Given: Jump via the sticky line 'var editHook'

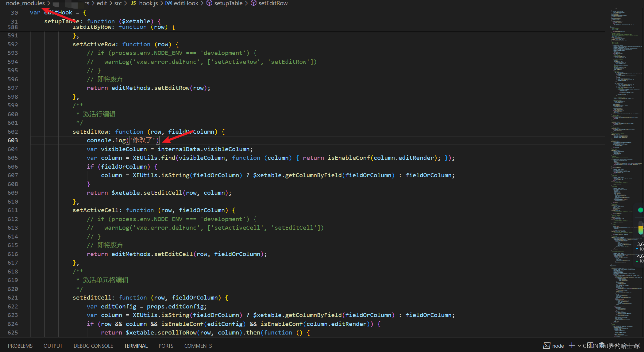Looking at the screenshot, I should pyautogui.click(x=58, y=12).
